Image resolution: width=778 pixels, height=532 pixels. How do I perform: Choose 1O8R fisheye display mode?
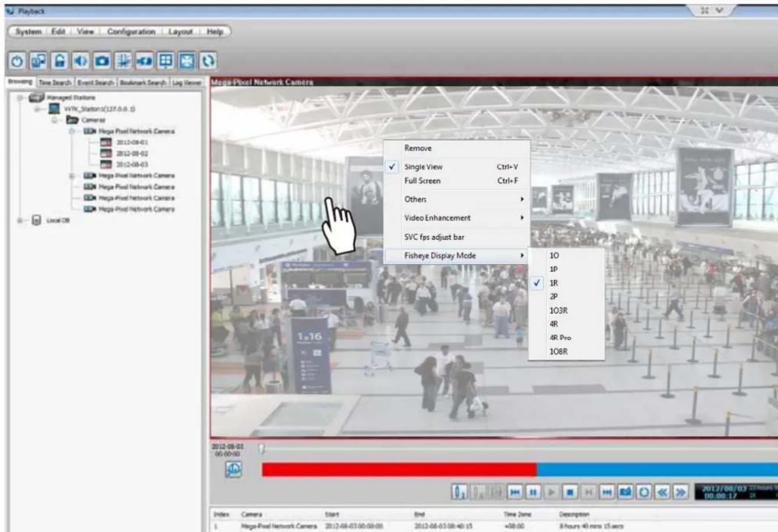coord(566,352)
